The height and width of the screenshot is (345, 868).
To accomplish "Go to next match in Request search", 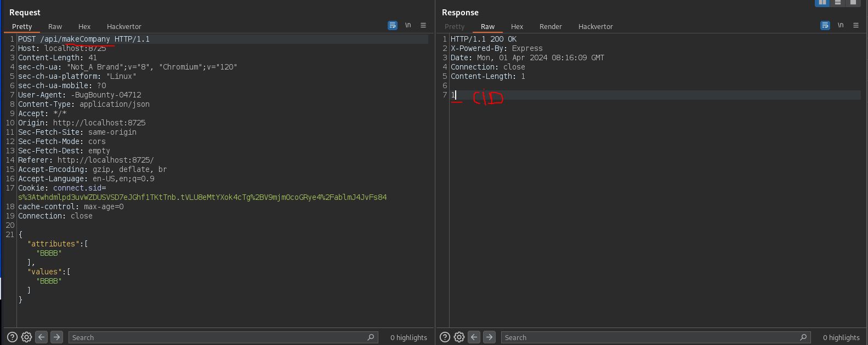I will [56, 337].
